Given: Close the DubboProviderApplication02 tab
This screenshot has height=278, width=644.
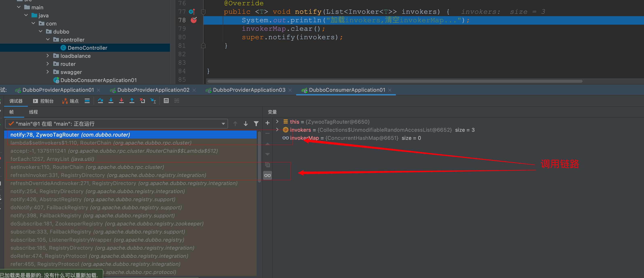Looking at the screenshot, I should tap(194, 90).
